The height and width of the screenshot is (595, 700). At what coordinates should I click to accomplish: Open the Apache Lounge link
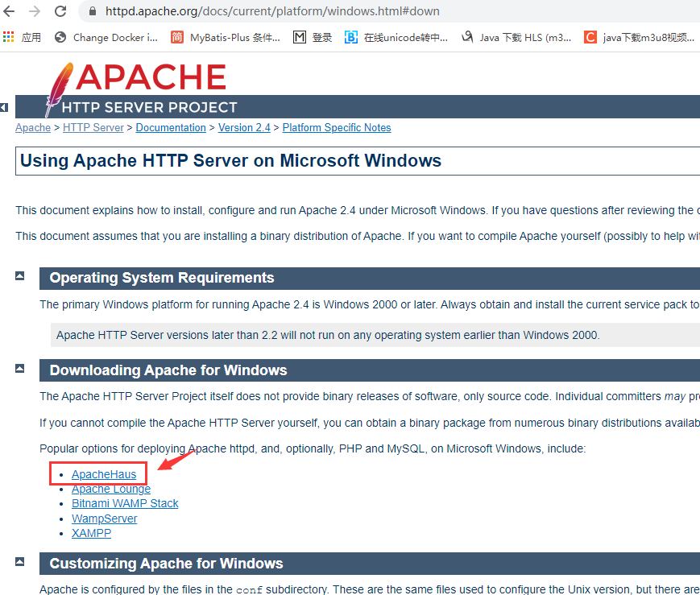[x=111, y=489]
